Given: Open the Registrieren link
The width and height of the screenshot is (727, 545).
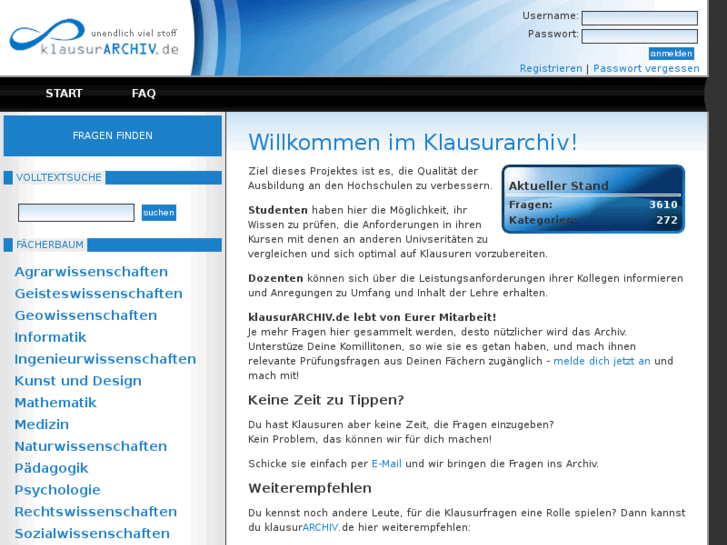Looking at the screenshot, I should tap(550, 68).
